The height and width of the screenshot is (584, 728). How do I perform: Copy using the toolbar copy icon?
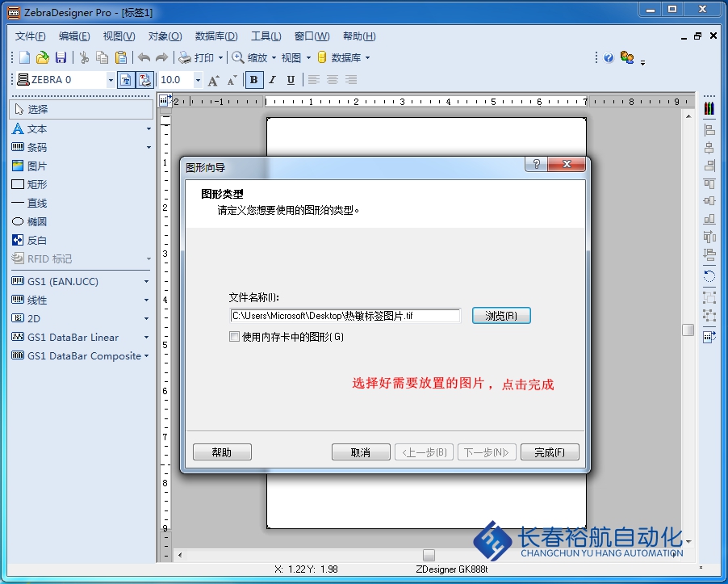[x=102, y=57]
